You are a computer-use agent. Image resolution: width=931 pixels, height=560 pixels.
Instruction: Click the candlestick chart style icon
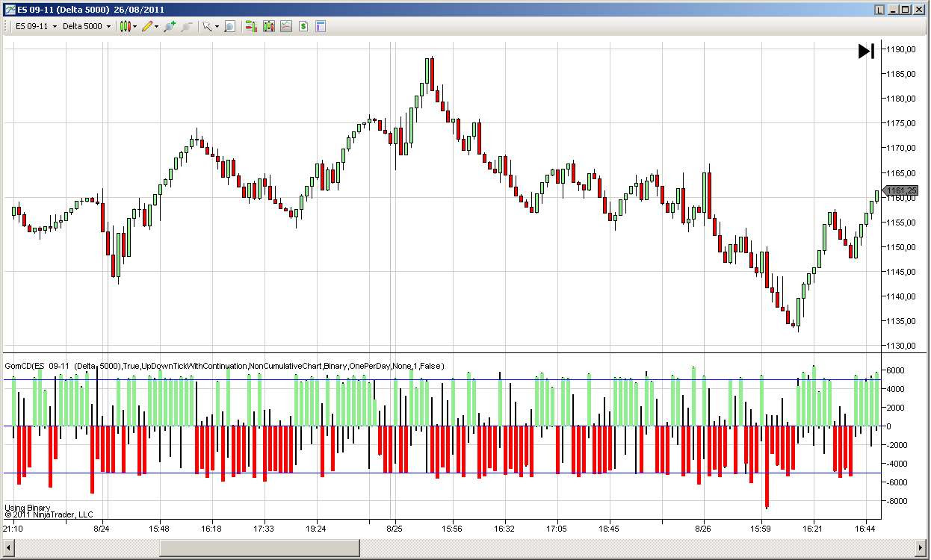125,26
